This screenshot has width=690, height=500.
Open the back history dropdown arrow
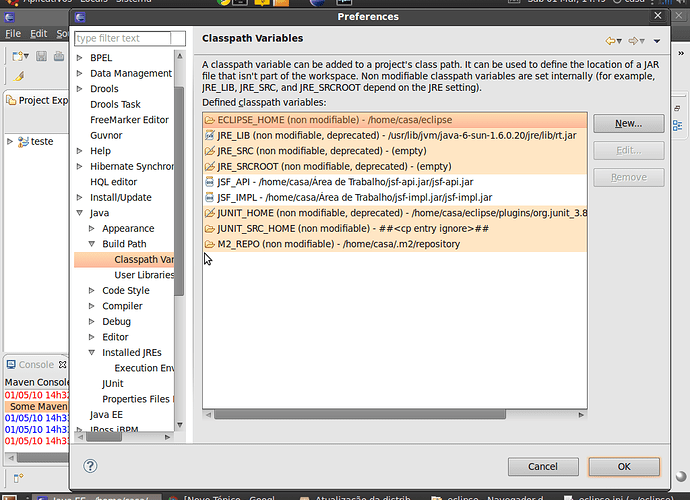[620, 41]
